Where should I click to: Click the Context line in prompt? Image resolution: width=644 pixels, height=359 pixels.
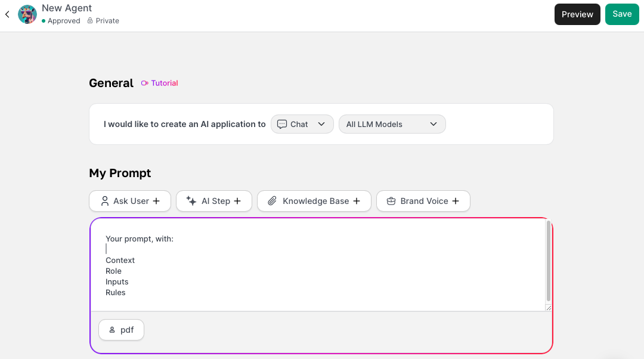(120, 260)
